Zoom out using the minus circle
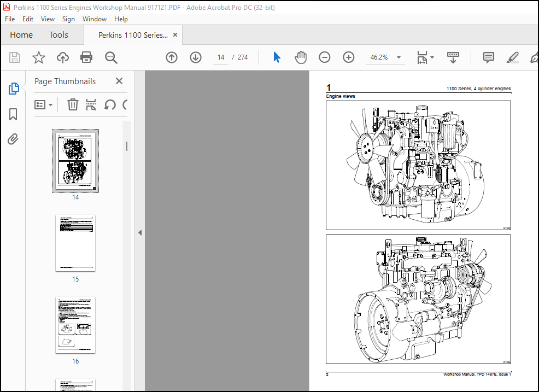Viewport: 539px width, 392px height. (325, 57)
